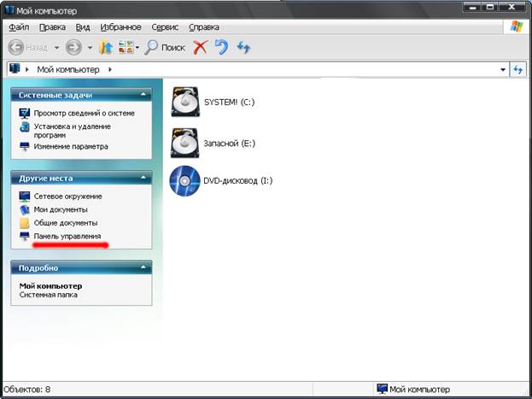Screen dimensions: 532x399
Task: Click the add/remove programs icon
Action: pos(25,127)
